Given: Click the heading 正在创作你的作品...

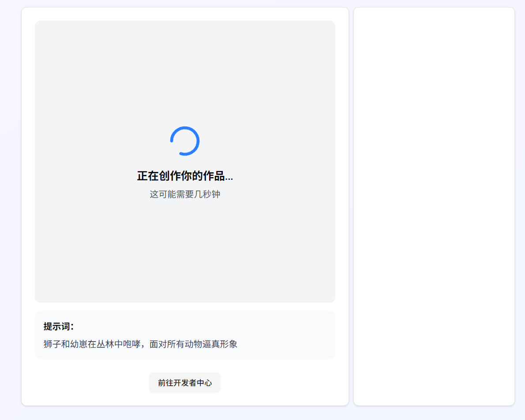Looking at the screenshot, I should pyautogui.click(x=185, y=176).
